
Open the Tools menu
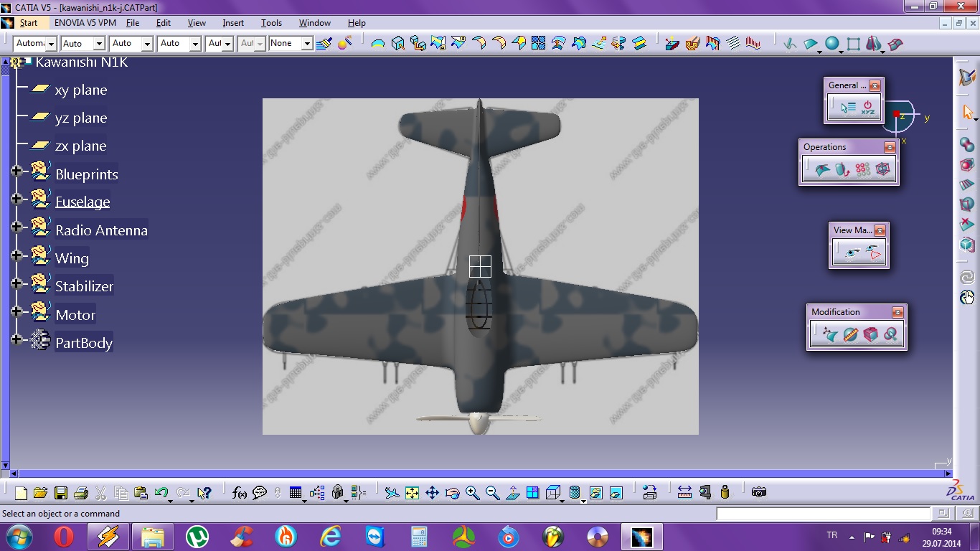tap(271, 23)
